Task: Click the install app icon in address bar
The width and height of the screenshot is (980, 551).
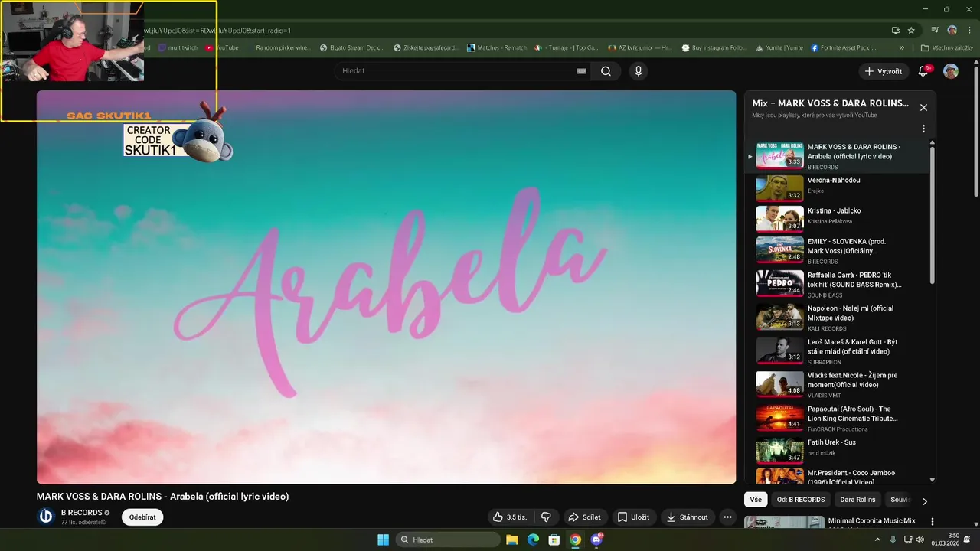Action: (x=895, y=31)
